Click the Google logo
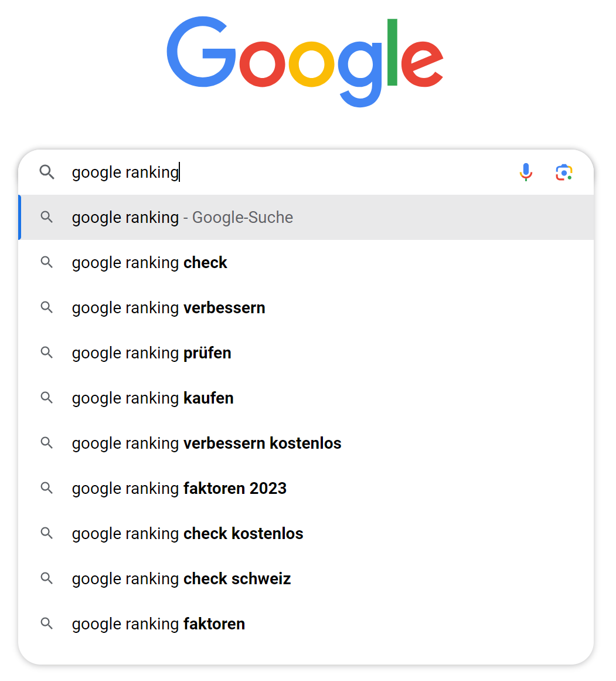 [x=305, y=62]
